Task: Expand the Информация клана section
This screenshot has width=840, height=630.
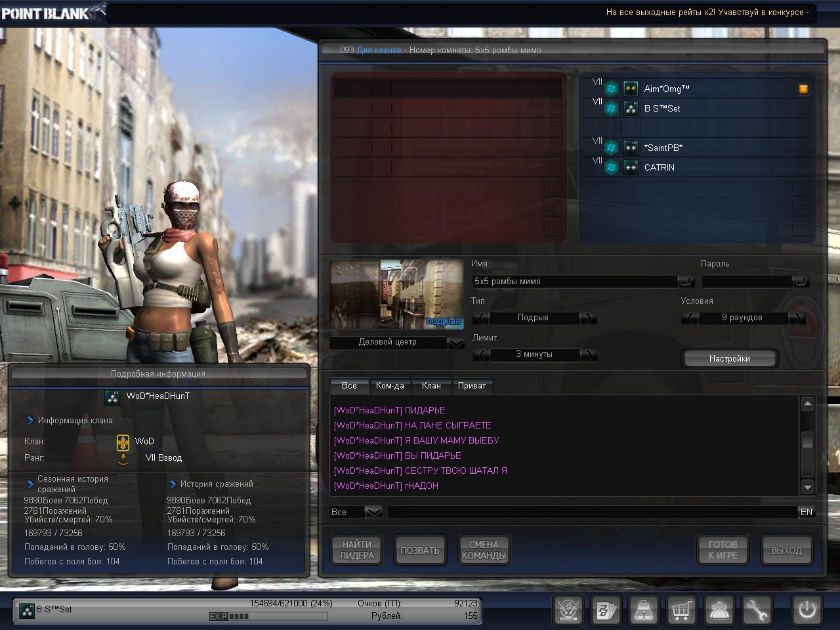Action: point(30,421)
